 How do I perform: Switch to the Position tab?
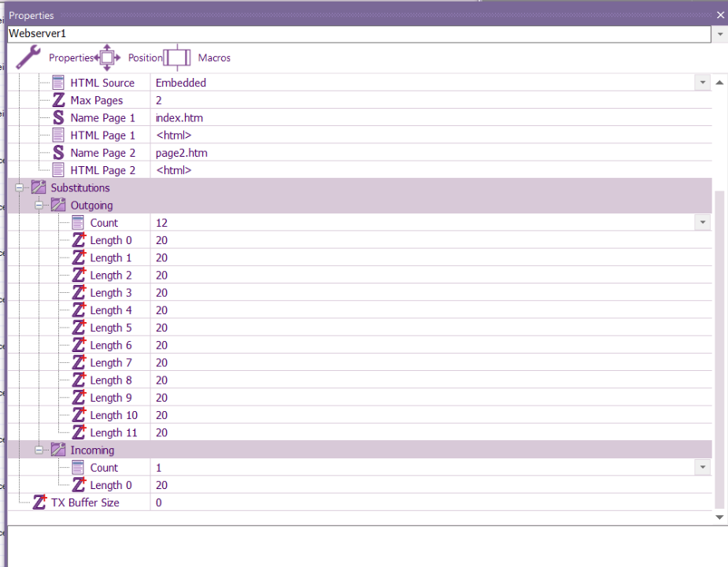coord(145,58)
